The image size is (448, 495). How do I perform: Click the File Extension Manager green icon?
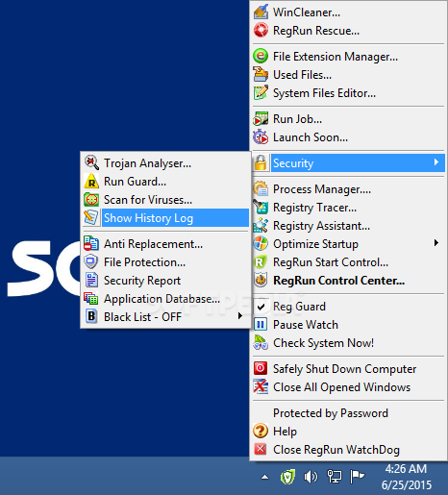pos(261,57)
